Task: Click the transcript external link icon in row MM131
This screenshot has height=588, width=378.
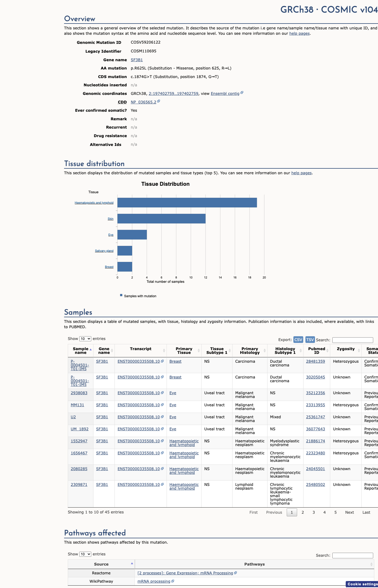Action: (x=162, y=405)
